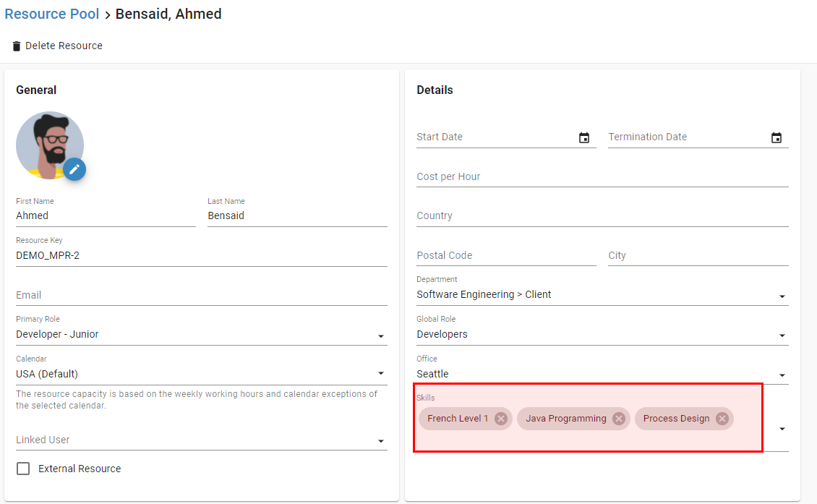Click the City field

pos(698,255)
